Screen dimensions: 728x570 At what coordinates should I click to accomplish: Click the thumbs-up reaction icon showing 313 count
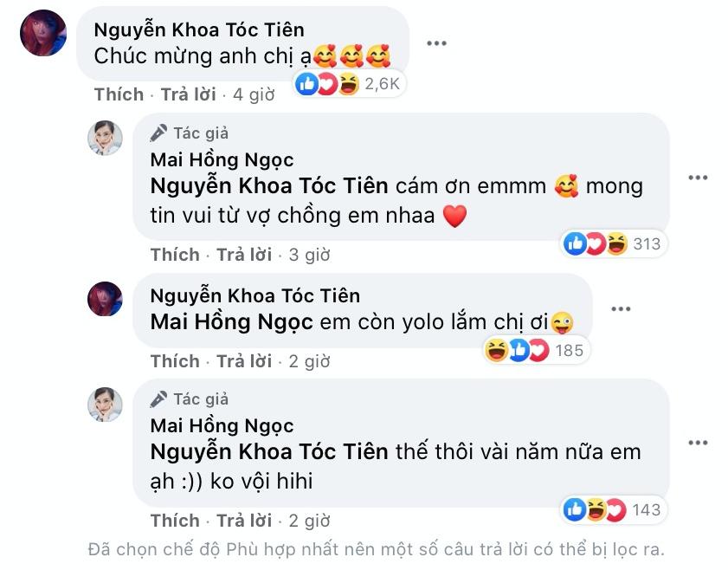574,244
